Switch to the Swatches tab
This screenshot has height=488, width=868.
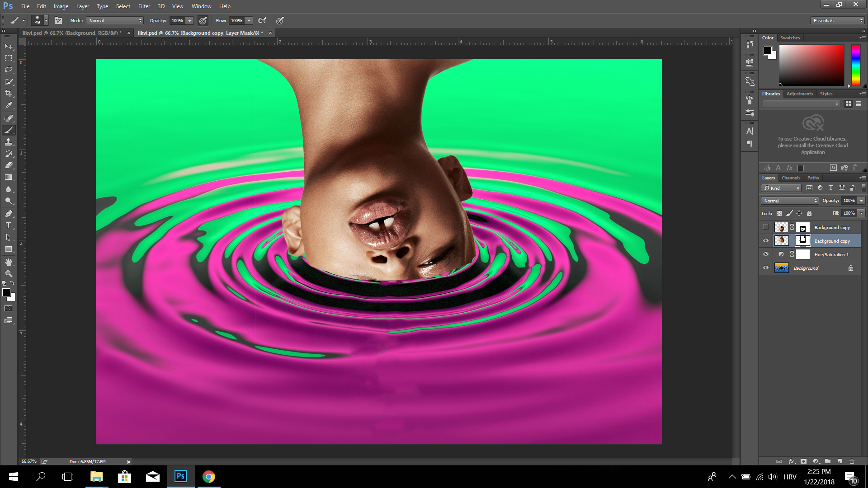tap(790, 38)
